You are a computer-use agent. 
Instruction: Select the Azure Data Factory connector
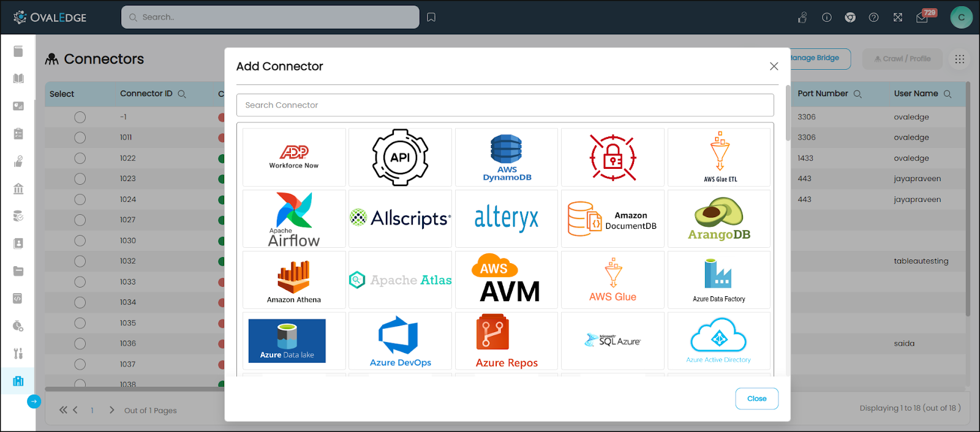(719, 280)
